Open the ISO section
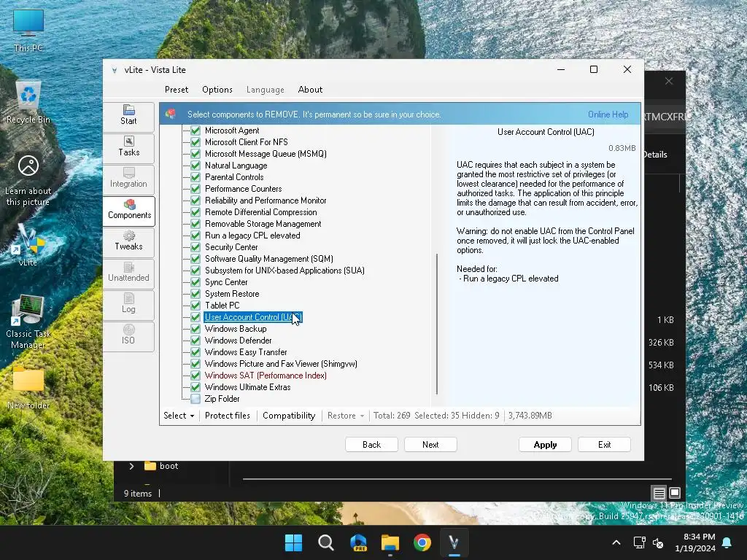747x560 pixels. coord(128,335)
